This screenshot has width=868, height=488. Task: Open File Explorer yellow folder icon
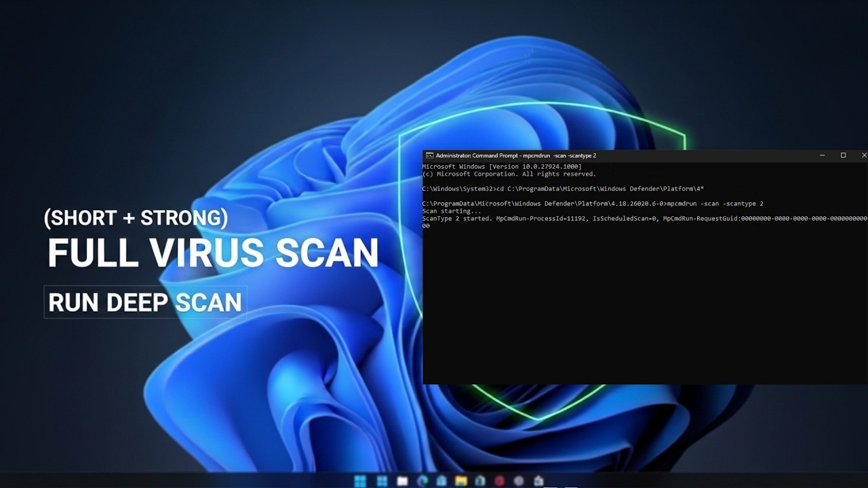tap(461, 481)
